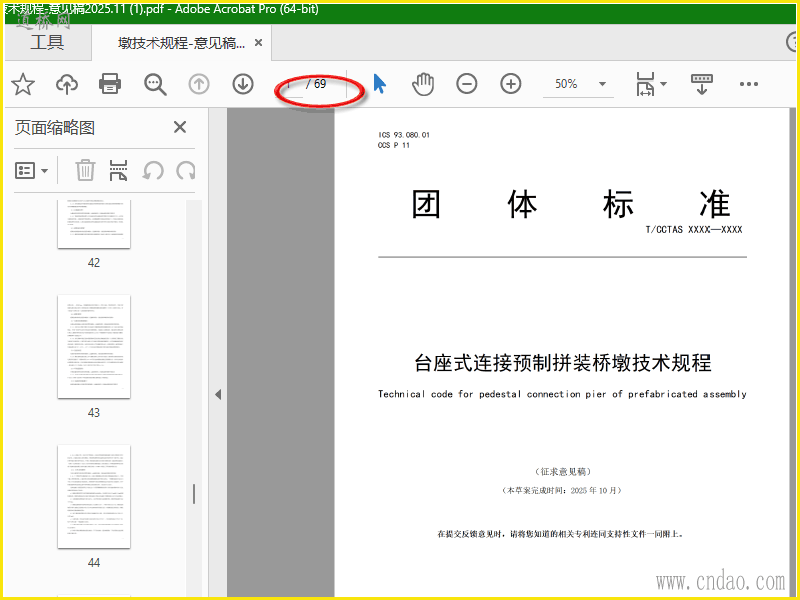Select the arrow selection tool

click(x=380, y=84)
